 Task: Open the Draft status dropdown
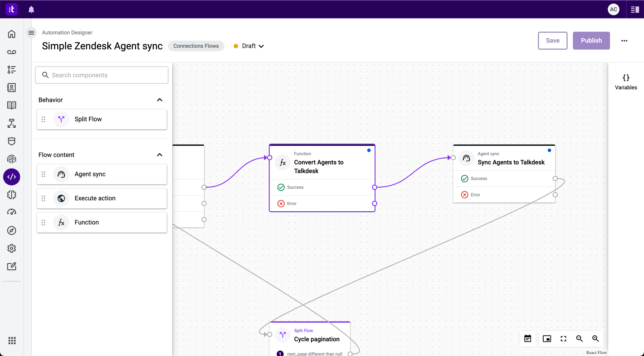point(249,46)
